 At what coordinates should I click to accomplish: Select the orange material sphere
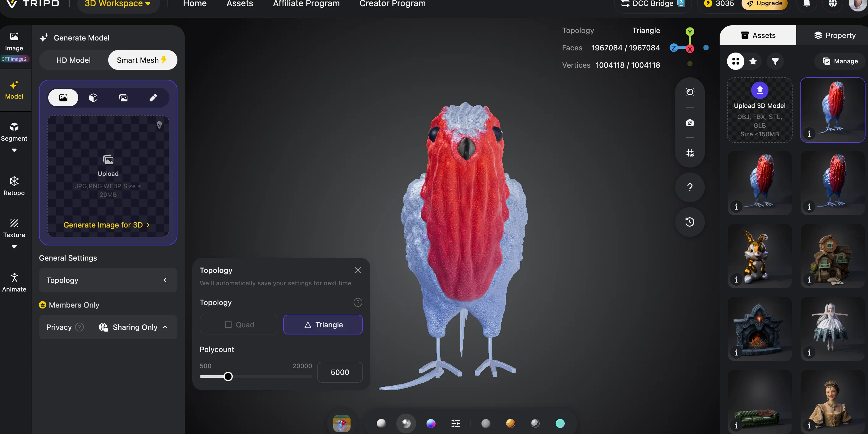[510, 423]
